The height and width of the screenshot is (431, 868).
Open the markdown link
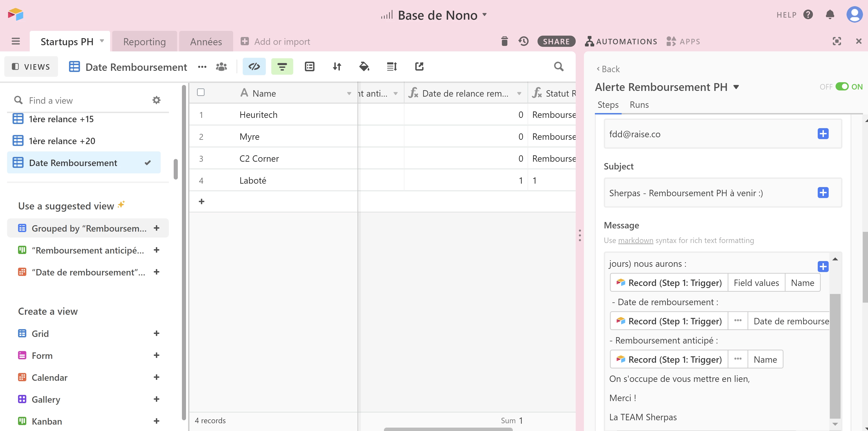pos(636,241)
